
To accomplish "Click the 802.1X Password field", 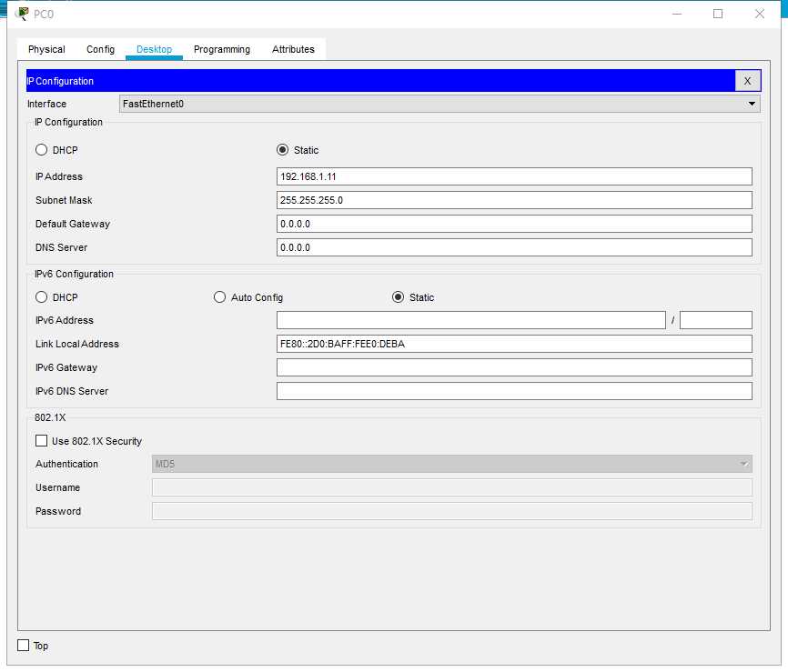I will pyautogui.click(x=452, y=511).
